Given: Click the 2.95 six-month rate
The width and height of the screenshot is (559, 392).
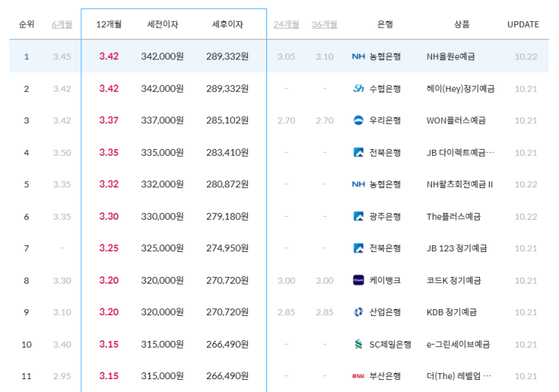Looking at the screenshot, I should (62, 376).
